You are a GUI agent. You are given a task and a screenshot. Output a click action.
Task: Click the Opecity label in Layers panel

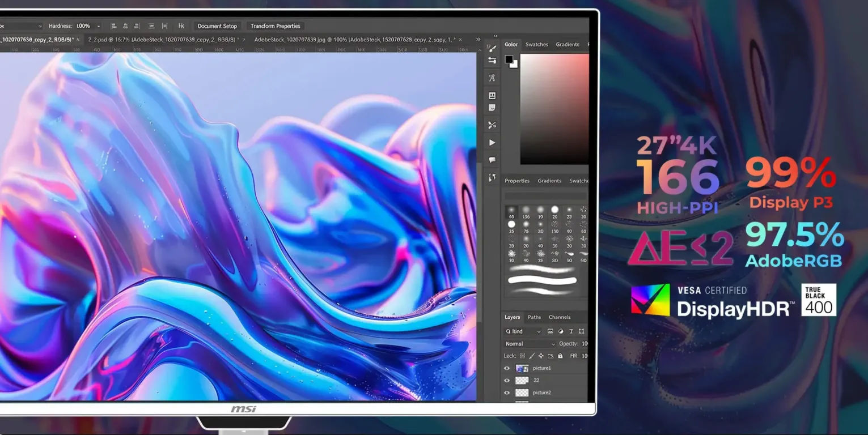coord(569,344)
